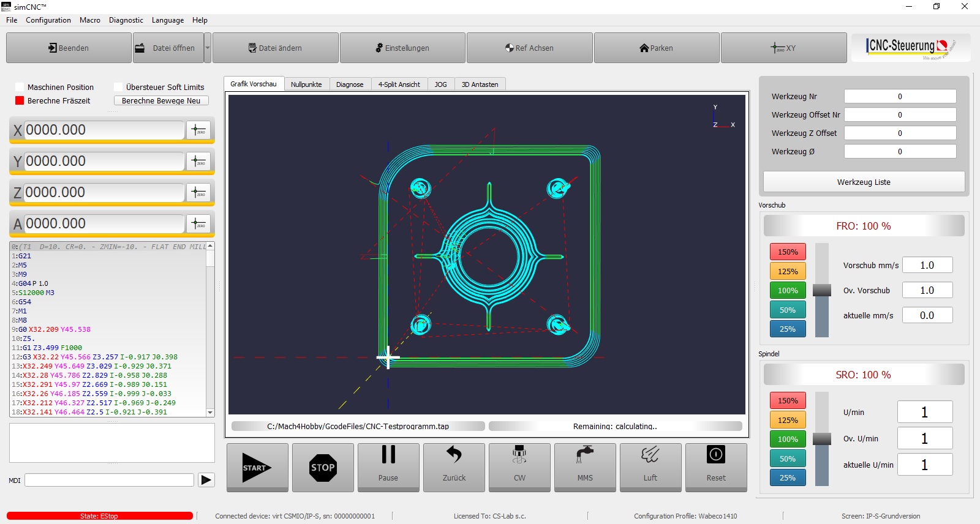Click the Zurück rewind arrow button

(454, 468)
